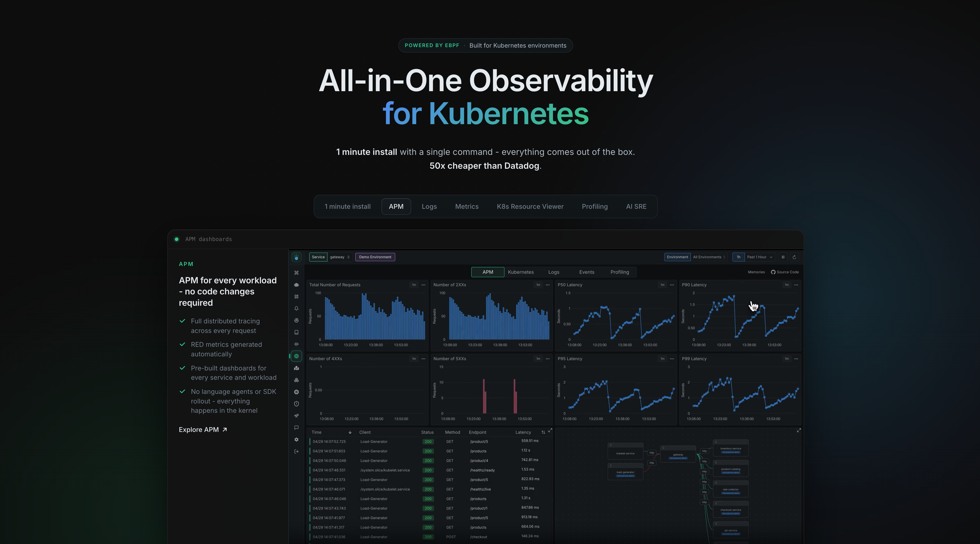Sort by Latency using the up-down arrows
The width and height of the screenshot is (980, 544).
tap(543, 432)
